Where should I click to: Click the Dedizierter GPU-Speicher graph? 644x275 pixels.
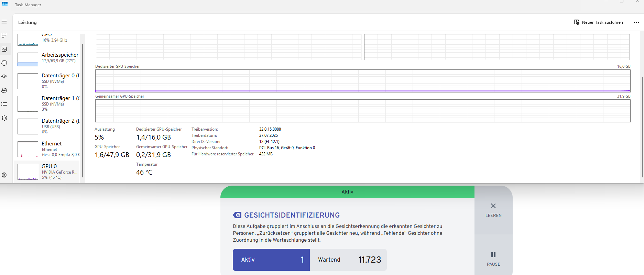363,81
